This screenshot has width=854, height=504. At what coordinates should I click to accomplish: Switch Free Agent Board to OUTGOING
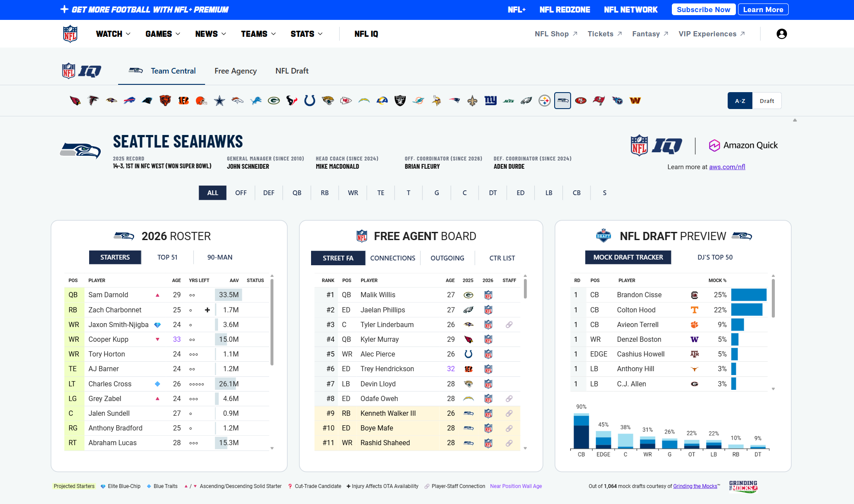[447, 258]
